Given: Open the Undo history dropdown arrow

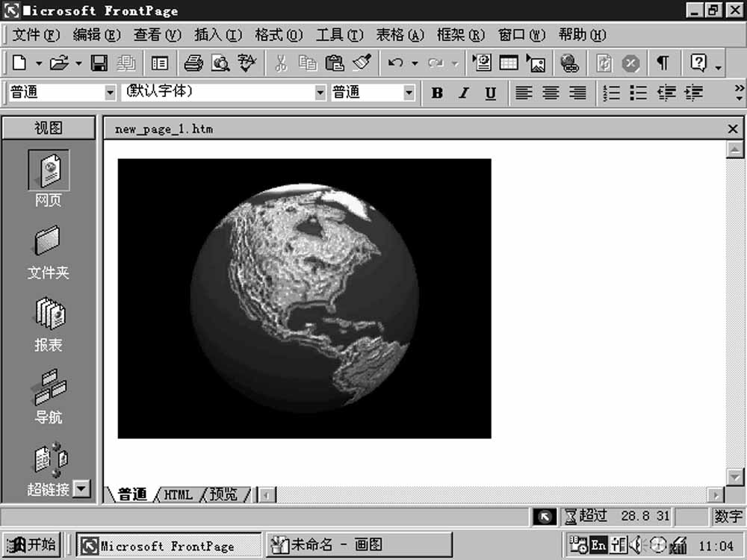Looking at the screenshot, I should click(x=415, y=63).
